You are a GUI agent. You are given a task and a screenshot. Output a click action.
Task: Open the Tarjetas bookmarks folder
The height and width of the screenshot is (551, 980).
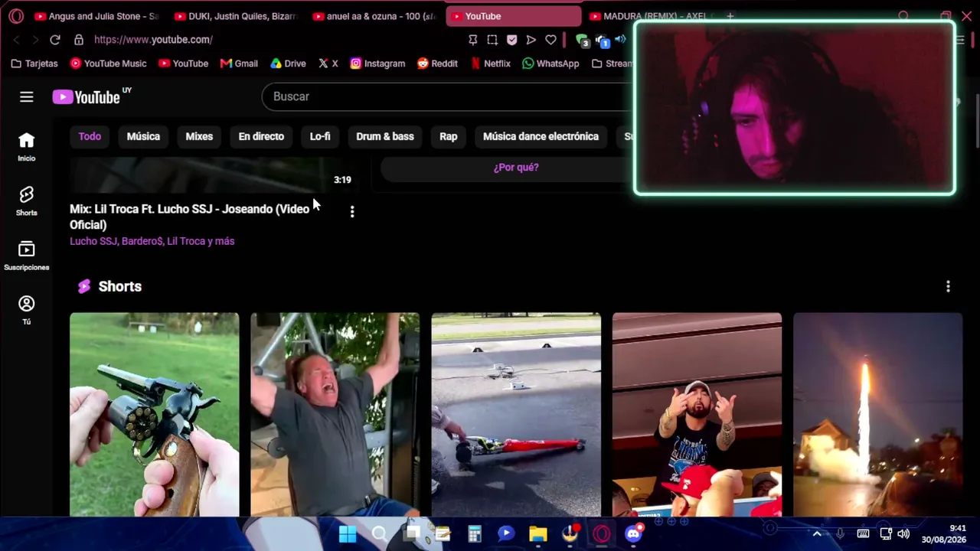click(x=34, y=64)
